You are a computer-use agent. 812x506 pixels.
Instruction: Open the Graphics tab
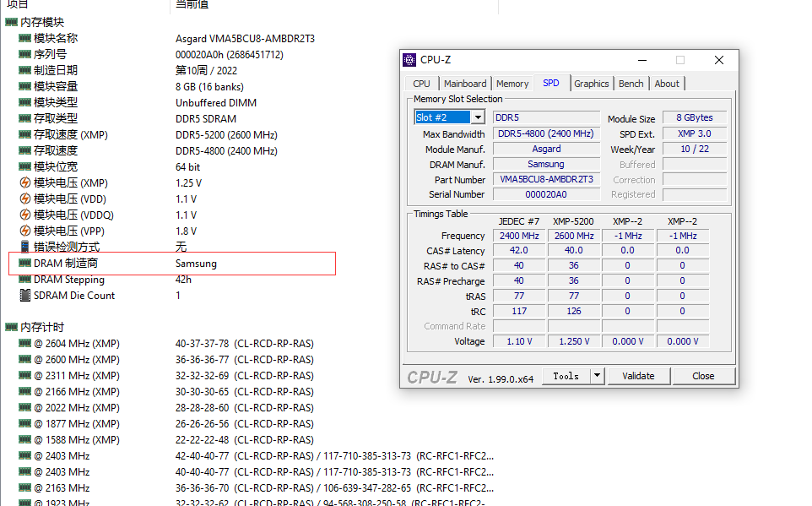click(592, 84)
